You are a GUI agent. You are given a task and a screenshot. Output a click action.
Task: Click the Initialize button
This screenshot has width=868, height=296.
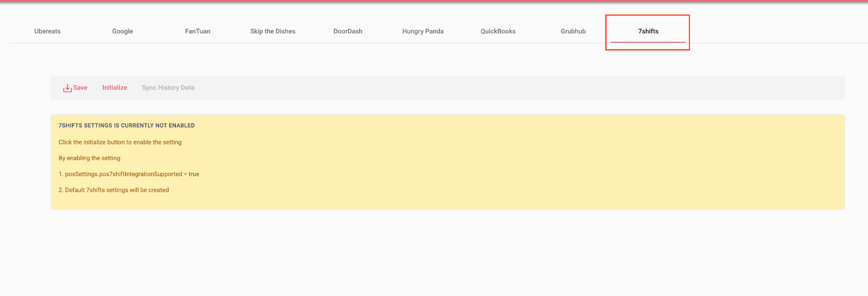point(114,88)
